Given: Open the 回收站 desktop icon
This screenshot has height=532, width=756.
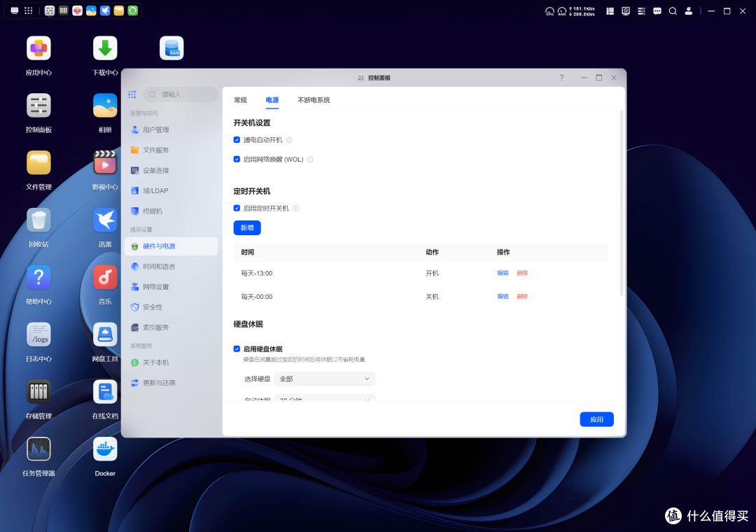Looking at the screenshot, I should (x=38, y=220).
